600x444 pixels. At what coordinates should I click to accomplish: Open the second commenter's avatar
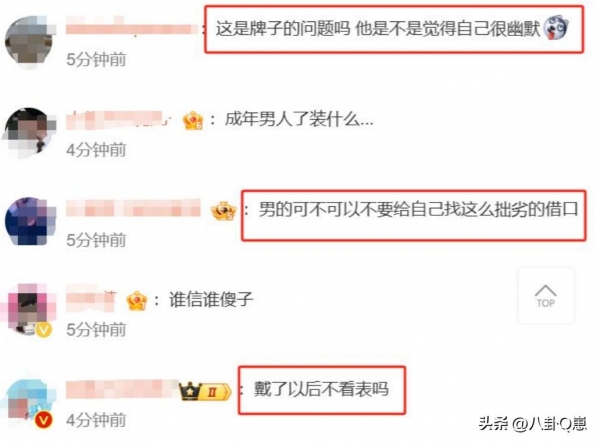(x=29, y=132)
